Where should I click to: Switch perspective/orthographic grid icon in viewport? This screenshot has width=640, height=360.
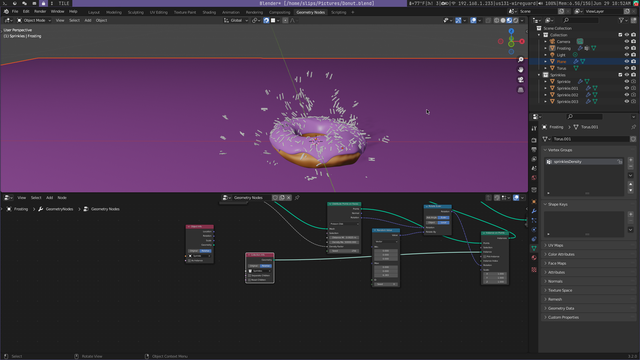coord(520,90)
